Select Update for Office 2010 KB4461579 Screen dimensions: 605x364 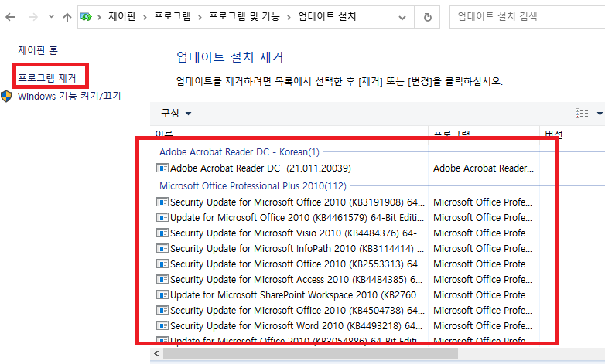pyautogui.click(x=297, y=217)
